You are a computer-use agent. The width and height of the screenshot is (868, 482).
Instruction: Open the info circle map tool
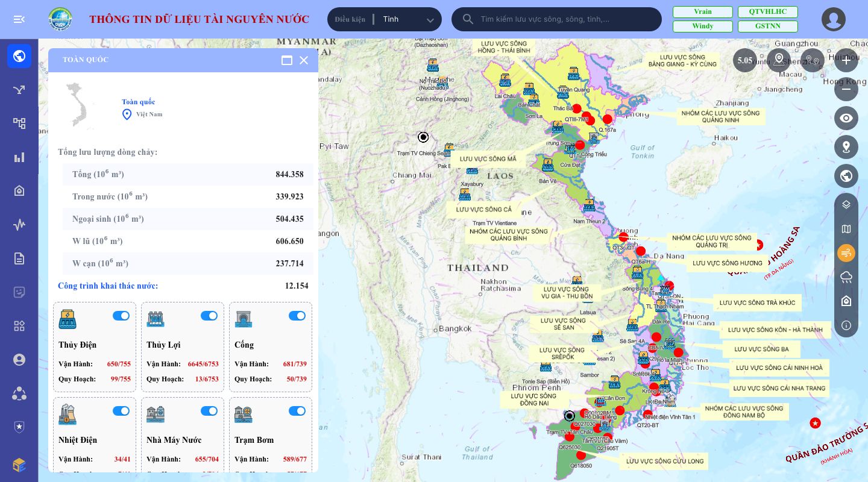coord(846,325)
